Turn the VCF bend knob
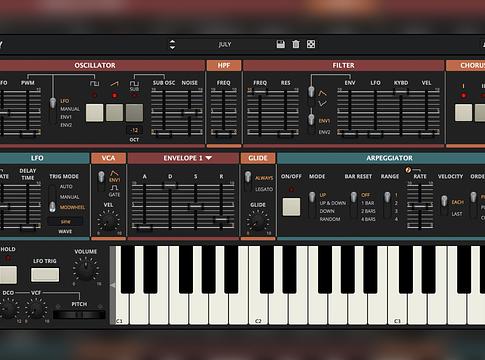 point(36,309)
